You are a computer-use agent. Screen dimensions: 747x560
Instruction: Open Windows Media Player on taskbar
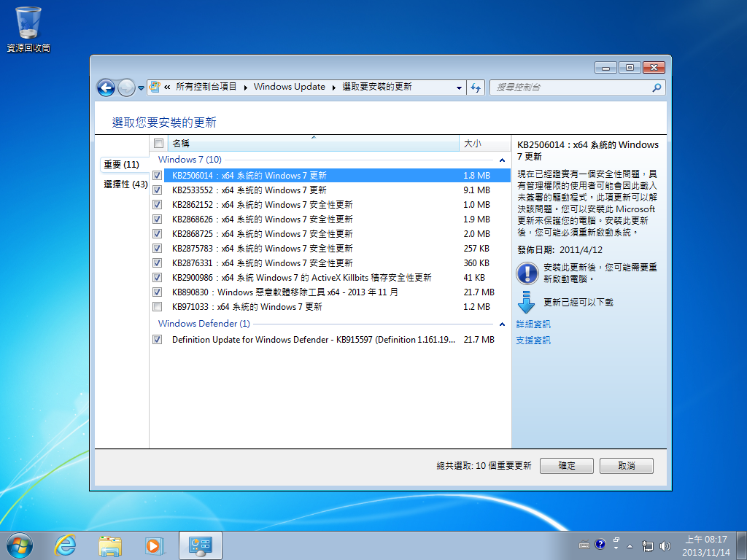point(155,546)
